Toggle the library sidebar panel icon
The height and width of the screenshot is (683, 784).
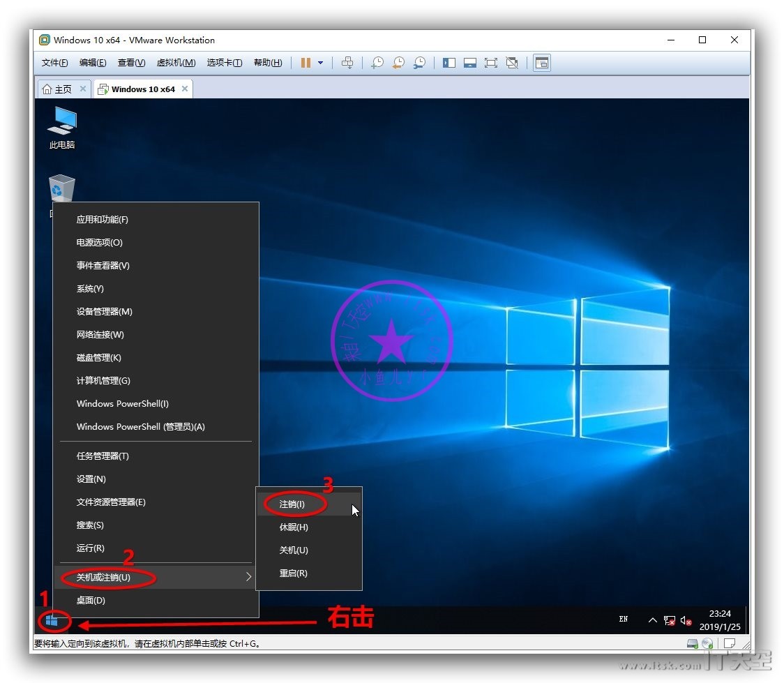449,63
